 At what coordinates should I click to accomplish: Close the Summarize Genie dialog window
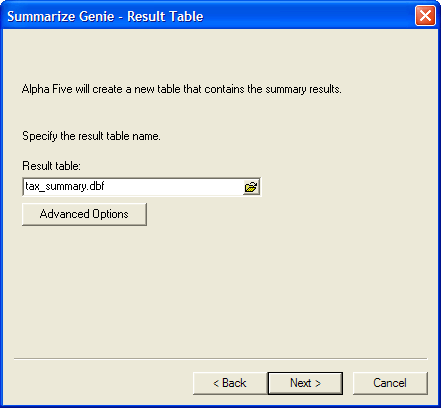[x=425, y=16]
